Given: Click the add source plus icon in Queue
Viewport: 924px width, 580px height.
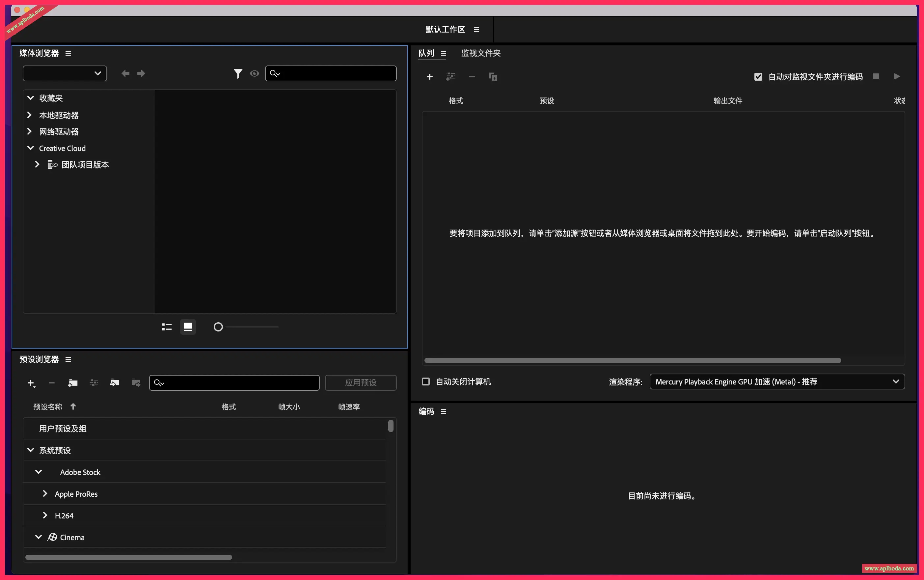Looking at the screenshot, I should [x=429, y=77].
